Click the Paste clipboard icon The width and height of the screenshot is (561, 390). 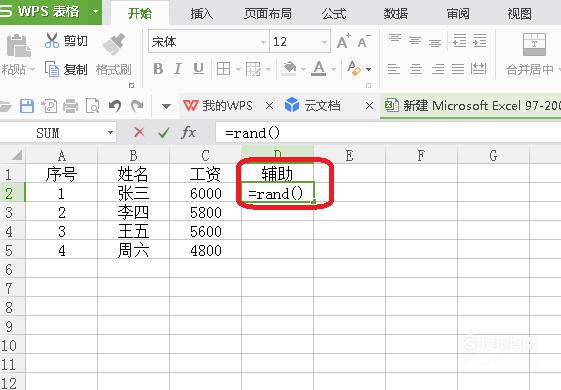point(18,46)
